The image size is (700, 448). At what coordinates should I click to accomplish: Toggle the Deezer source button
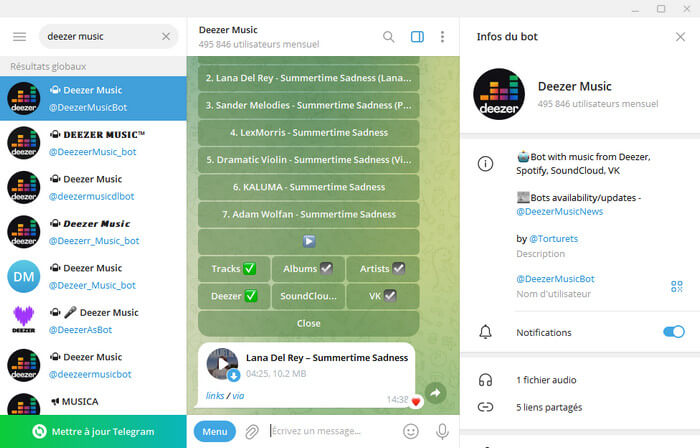point(234,295)
